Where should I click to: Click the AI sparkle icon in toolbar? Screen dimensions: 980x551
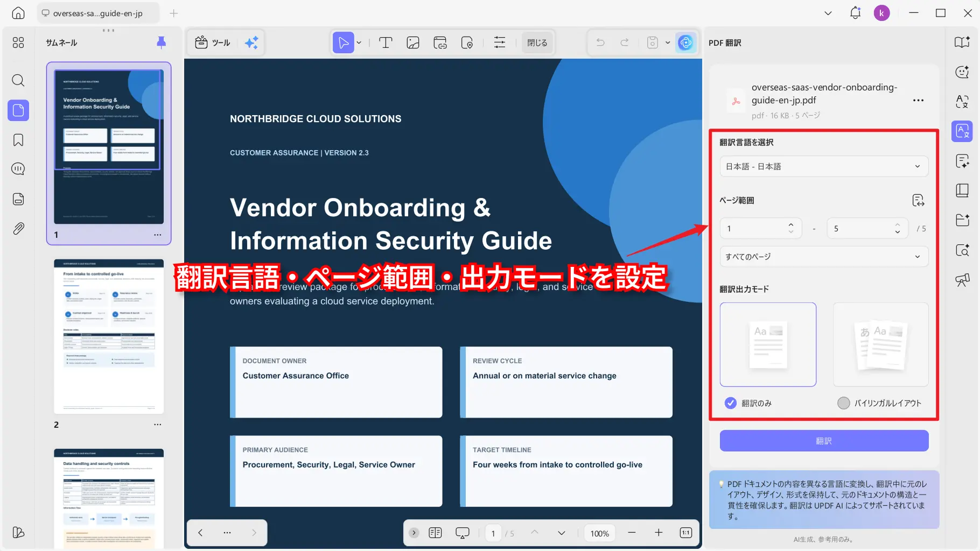click(x=251, y=43)
